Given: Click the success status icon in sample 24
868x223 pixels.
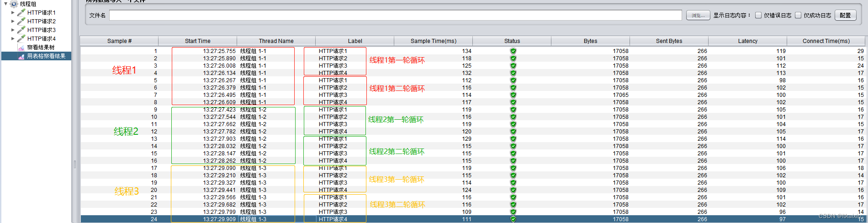Looking at the screenshot, I should [x=513, y=219].
